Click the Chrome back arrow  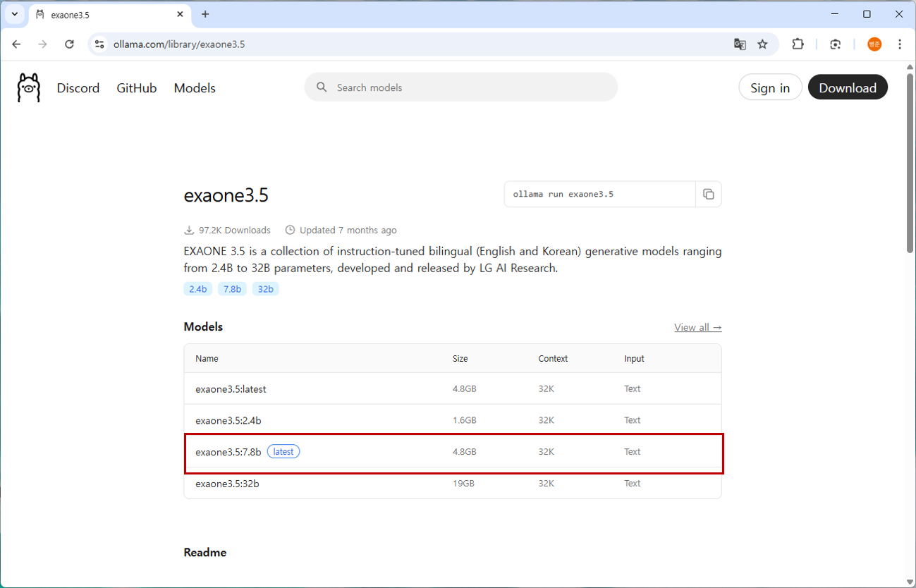(x=17, y=44)
